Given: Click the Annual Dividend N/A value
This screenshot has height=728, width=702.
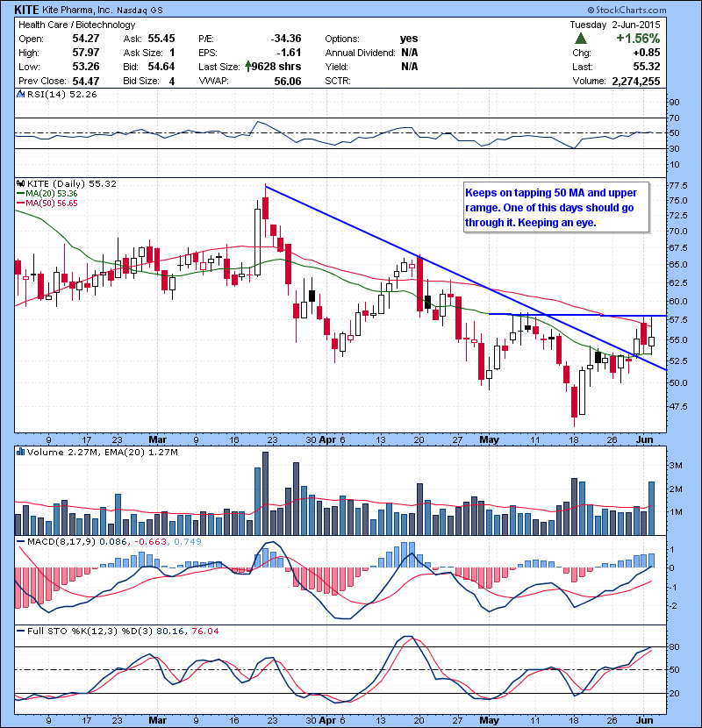Looking at the screenshot, I should tap(409, 53).
